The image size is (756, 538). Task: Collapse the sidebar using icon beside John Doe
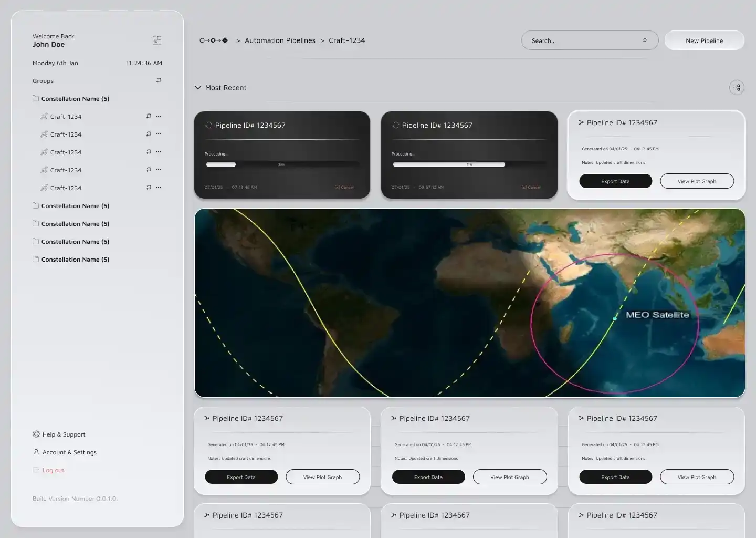click(x=157, y=40)
